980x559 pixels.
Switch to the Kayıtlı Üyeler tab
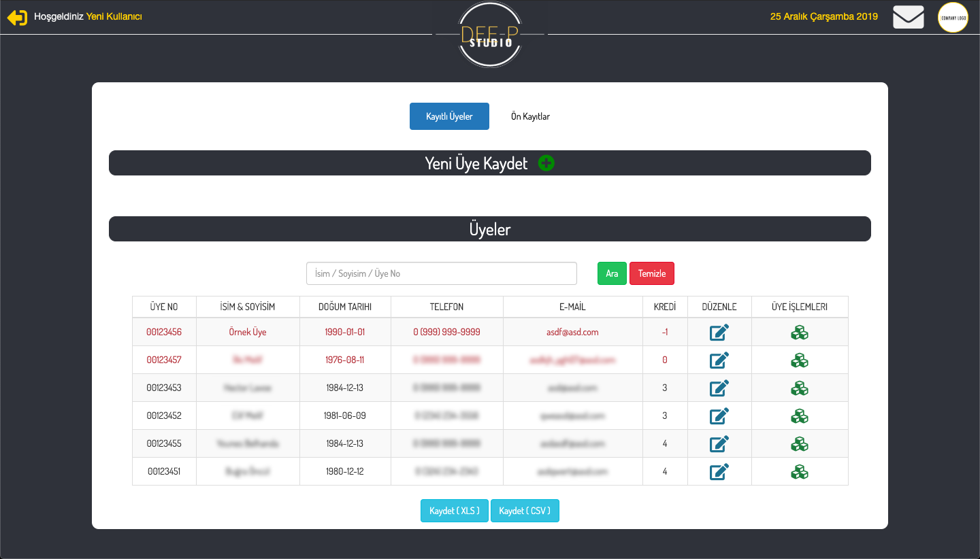tap(449, 116)
